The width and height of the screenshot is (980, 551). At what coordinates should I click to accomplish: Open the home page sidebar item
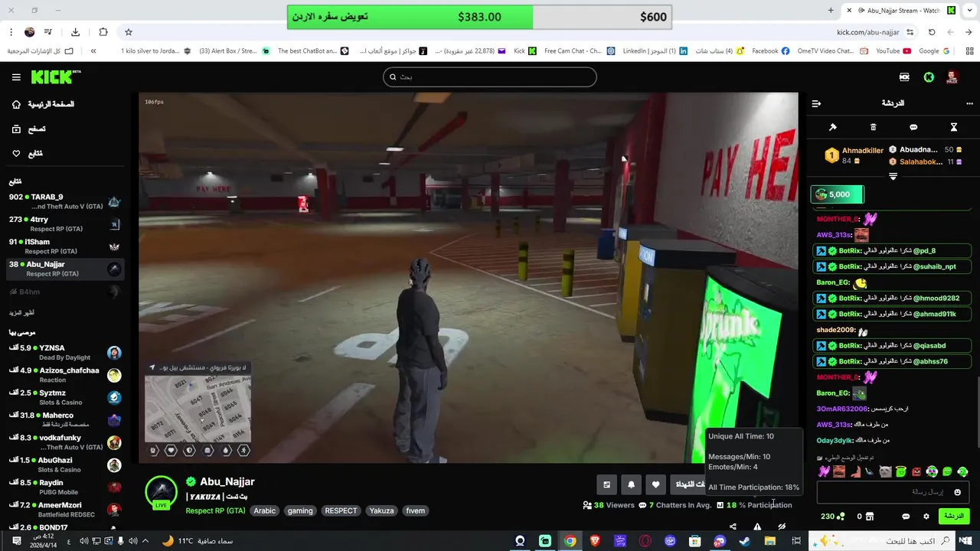point(43,104)
